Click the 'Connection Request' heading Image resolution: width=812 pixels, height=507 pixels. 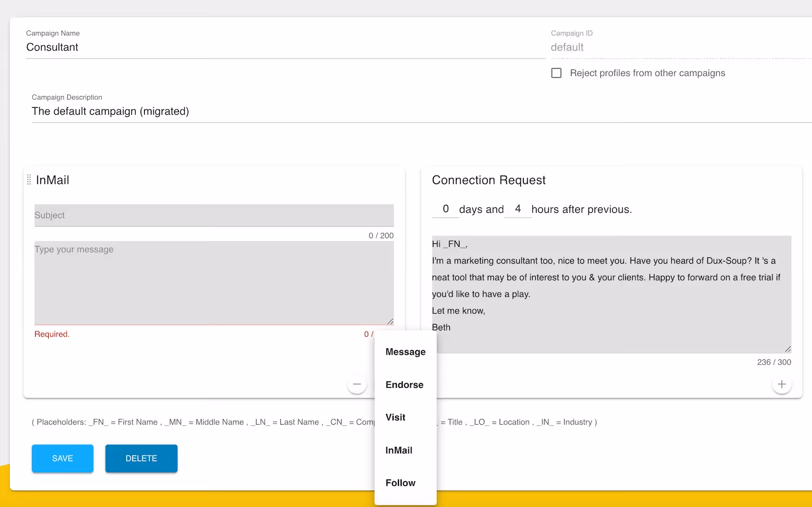489,180
